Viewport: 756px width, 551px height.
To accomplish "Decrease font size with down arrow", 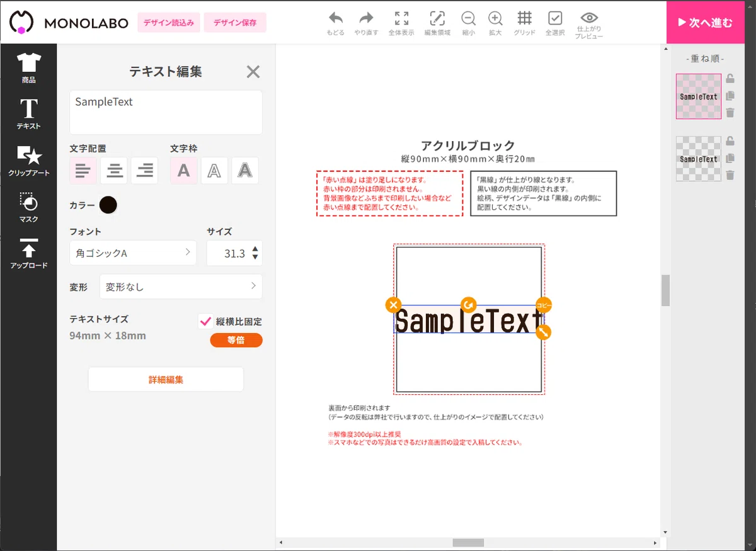I will [x=255, y=257].
